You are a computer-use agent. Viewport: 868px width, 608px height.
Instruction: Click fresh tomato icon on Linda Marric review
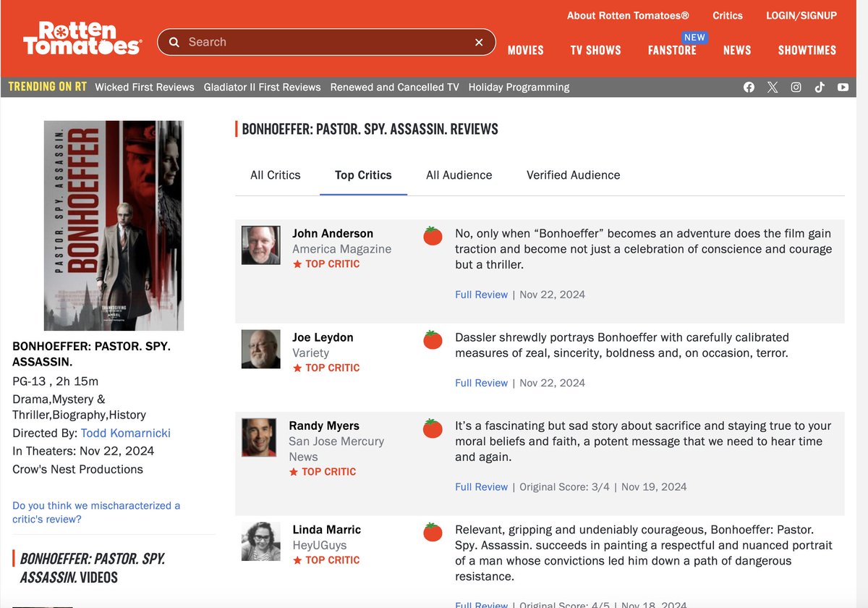[433, 532]
